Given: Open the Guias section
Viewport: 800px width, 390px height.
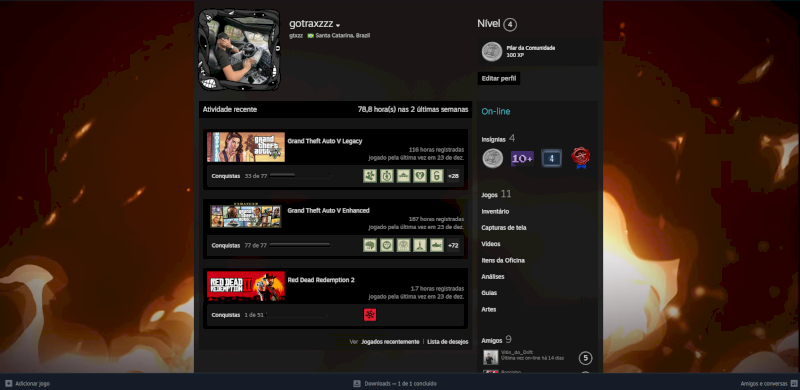Looking at the screenshot, I should (x=489, y=293).
